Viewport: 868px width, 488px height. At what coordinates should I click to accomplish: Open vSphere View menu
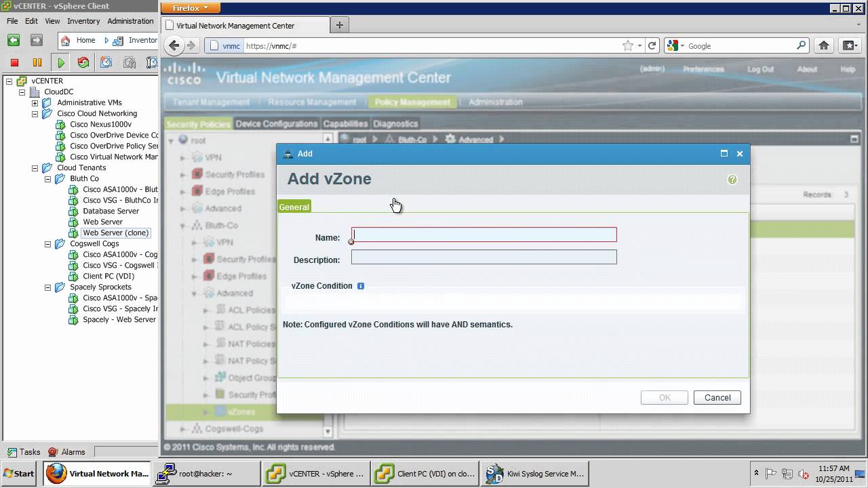(52, 21)
